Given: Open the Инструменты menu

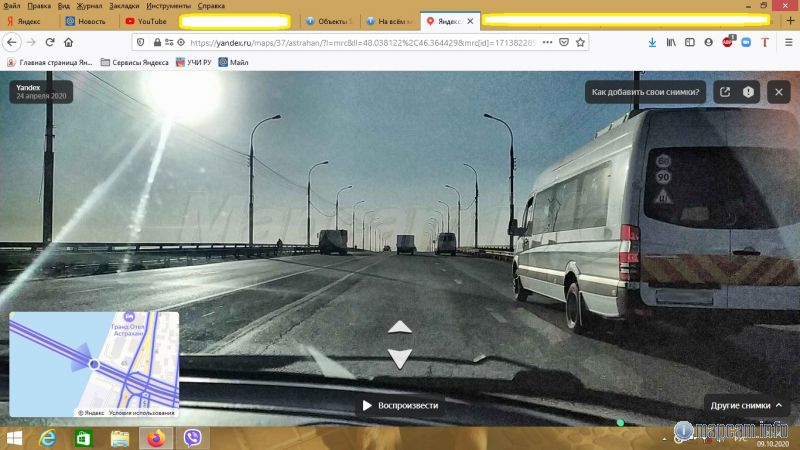Looking at the screenshot, I should [x=168, y=5].
